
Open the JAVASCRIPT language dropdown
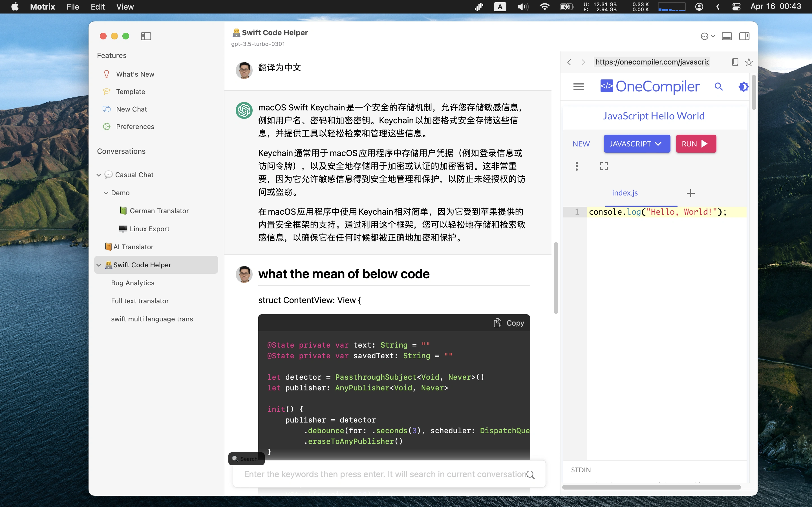(x=637, y=144)
